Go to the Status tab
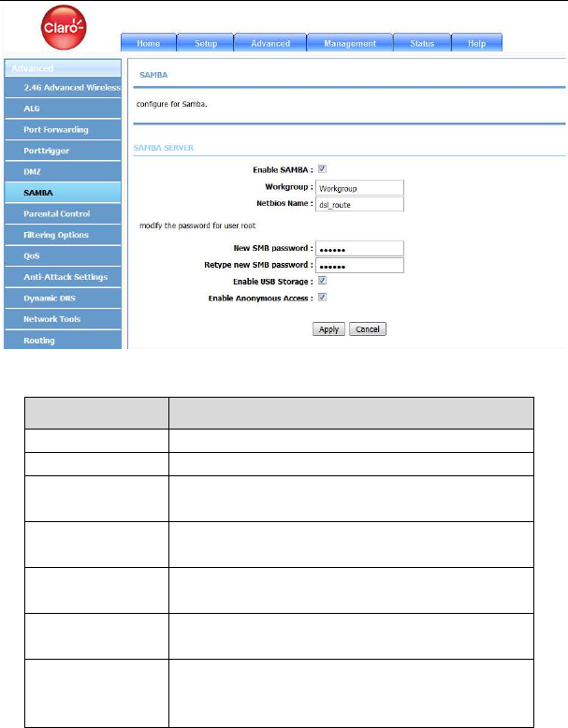This screenshot has height=728, width=568. pyautogui.click(x=422, y=43)
